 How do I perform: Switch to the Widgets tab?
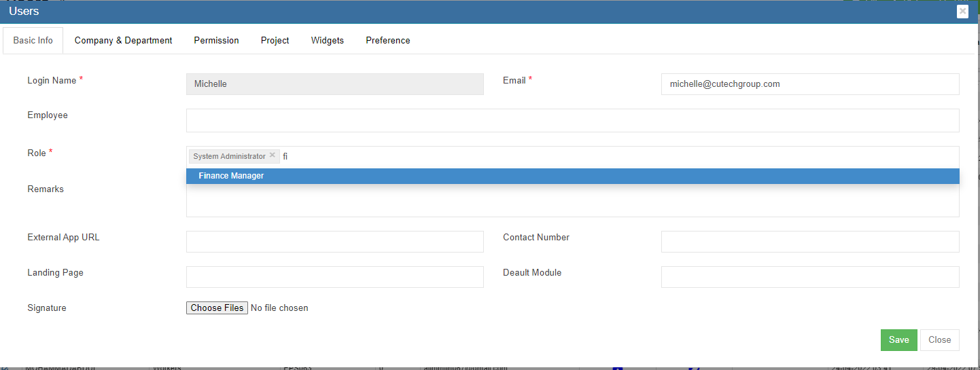(327, 41)
